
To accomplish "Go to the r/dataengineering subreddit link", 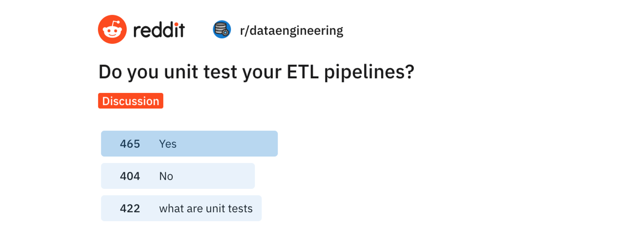I will (291, 31).
